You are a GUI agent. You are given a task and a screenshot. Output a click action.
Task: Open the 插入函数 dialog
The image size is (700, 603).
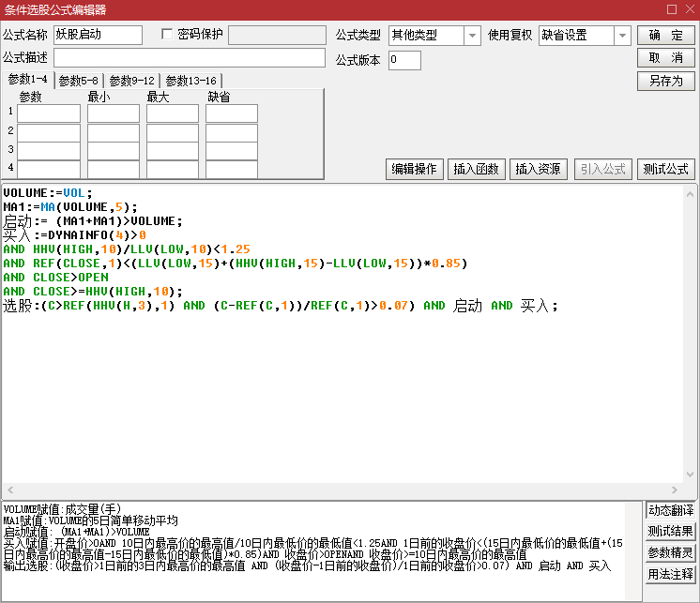[x=476, y=169]
